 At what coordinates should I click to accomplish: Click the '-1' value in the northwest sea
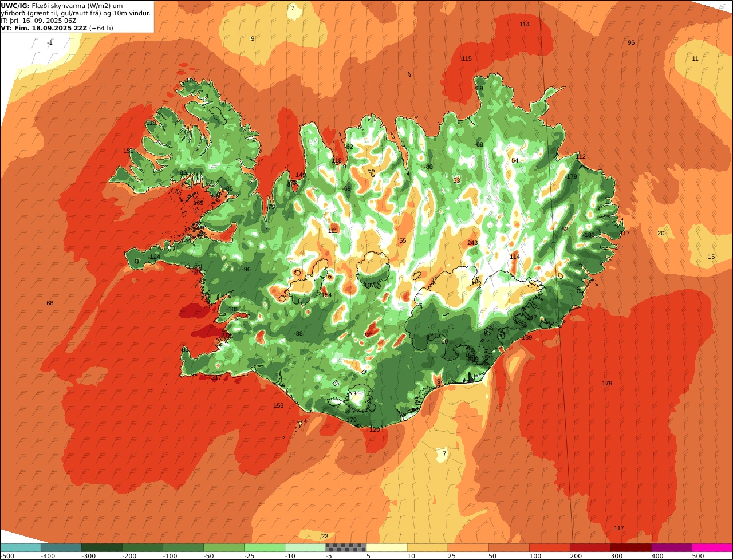pyautogui.click(x=50, y=43)
